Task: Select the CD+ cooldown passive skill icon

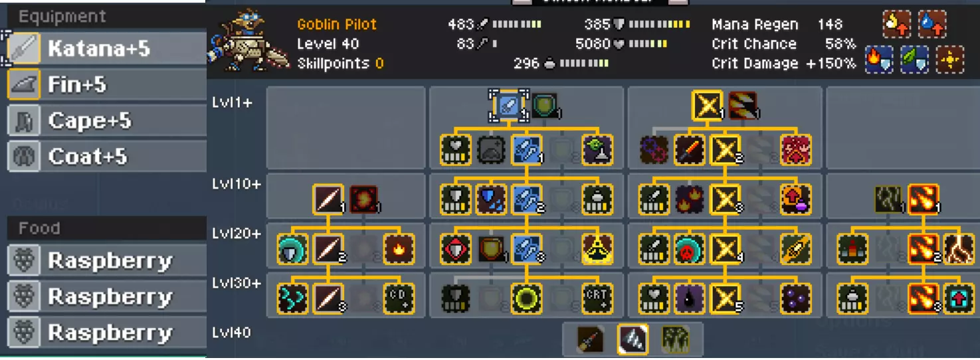Action: 399,299
